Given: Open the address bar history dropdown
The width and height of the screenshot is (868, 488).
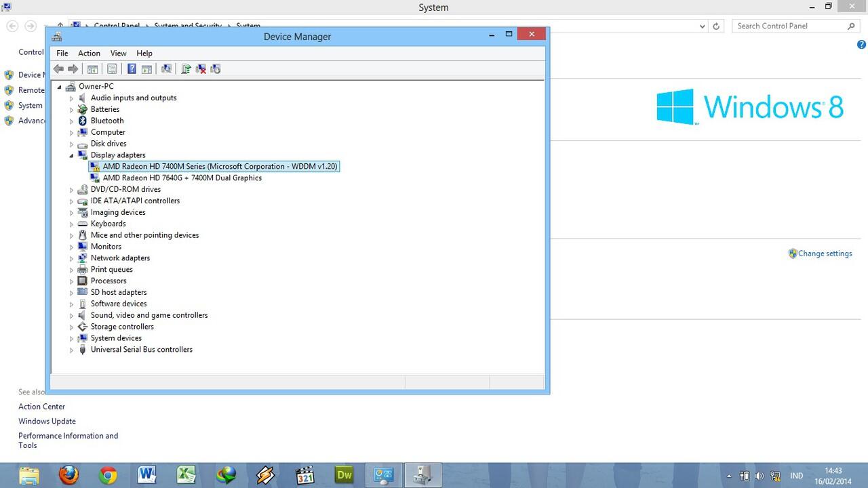Looking at the screenshot, I should pos(702,26).
